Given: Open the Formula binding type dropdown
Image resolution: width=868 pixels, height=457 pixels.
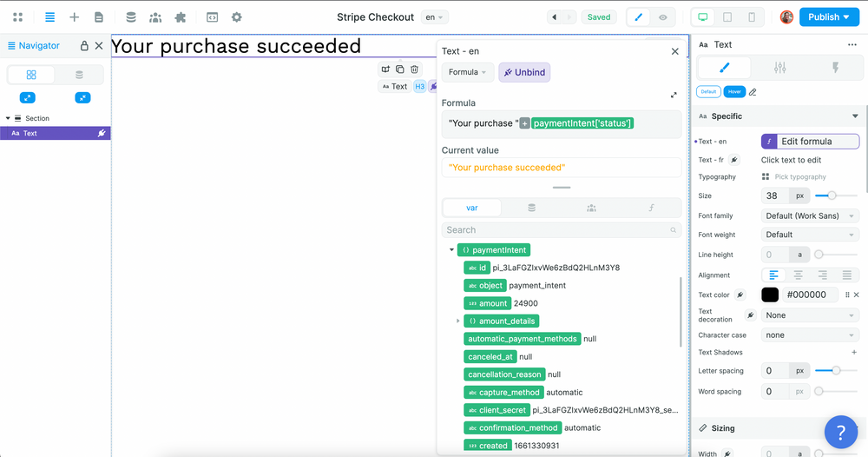Looking at the screenshot, I should click(469, 72).
